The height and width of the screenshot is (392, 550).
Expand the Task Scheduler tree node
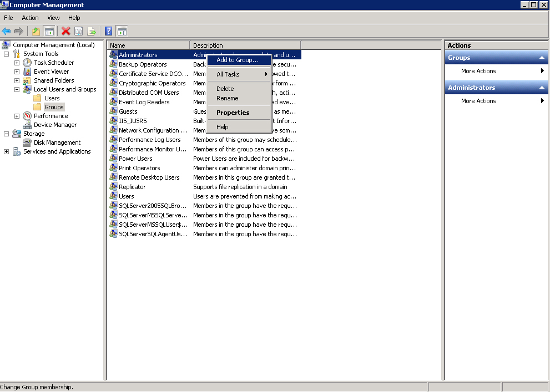pos(17,63)
